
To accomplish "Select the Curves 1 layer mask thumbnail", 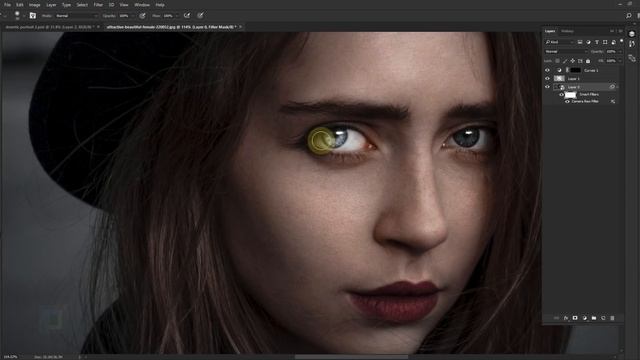I will coord(576,70).
